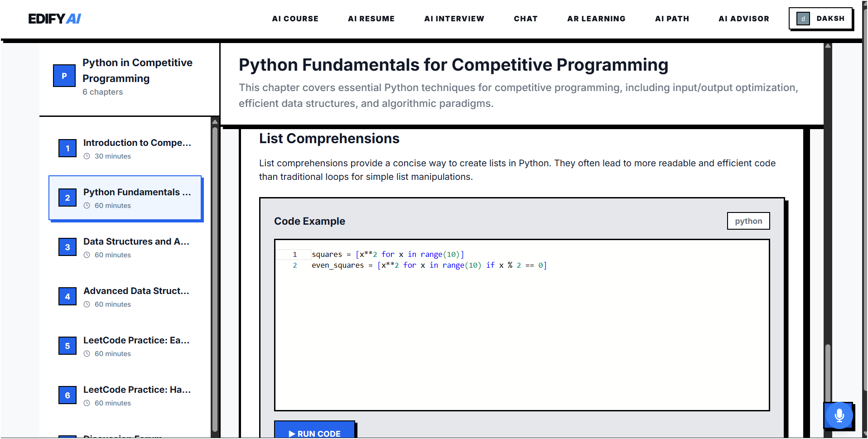Open the AI Course menu item
Screen dimensions: 868x439
click(295, 19)
